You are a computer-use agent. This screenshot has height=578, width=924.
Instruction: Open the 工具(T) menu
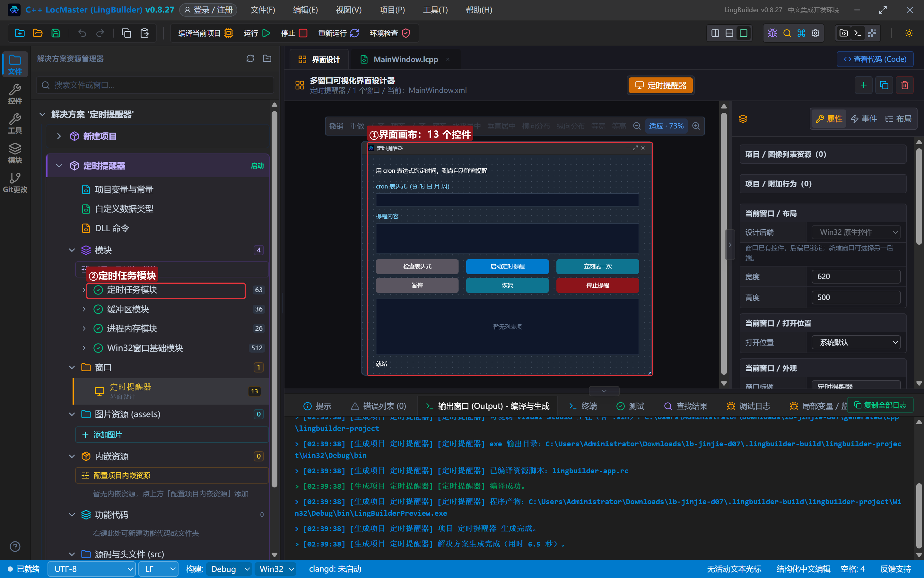click(x=435, y=10)
